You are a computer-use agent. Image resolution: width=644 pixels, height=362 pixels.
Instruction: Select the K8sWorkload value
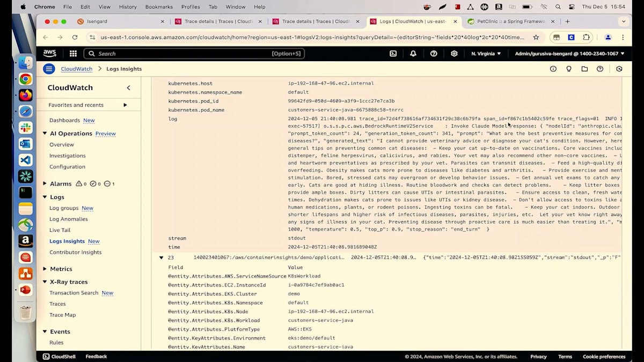pos(304,276)
